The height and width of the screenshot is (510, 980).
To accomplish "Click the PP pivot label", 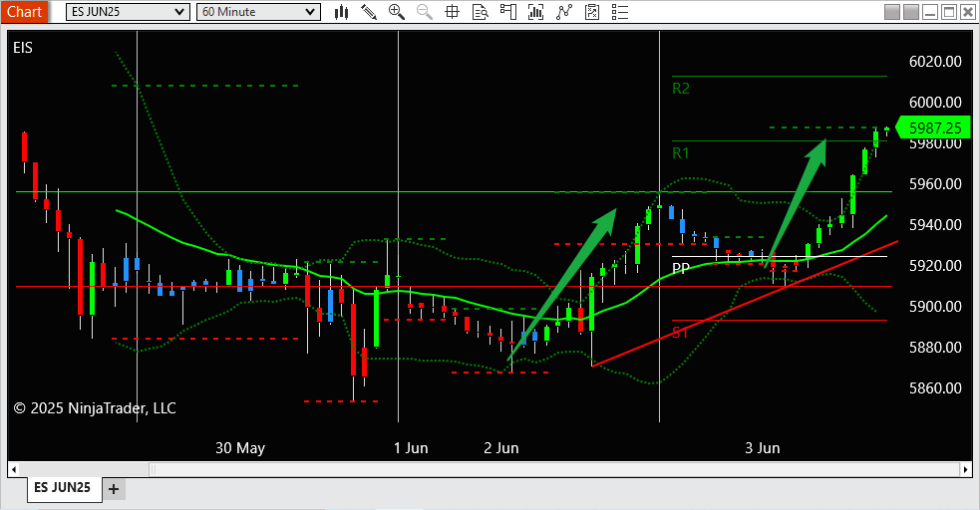I will (x=681, y=268).
